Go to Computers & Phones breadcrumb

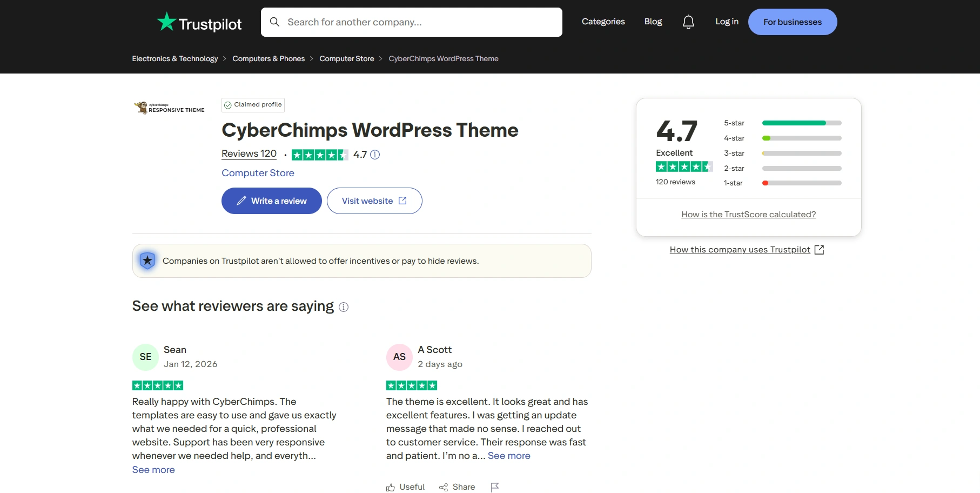269,58
